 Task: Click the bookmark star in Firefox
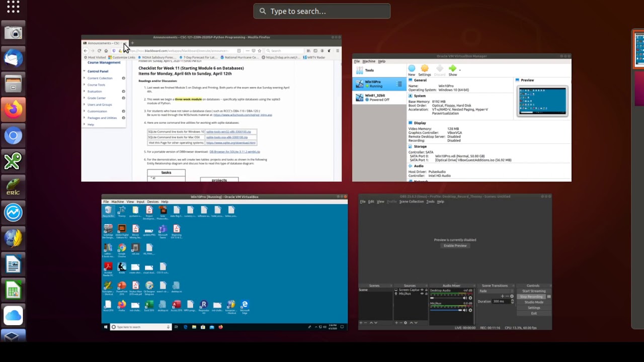pos(260,51)
